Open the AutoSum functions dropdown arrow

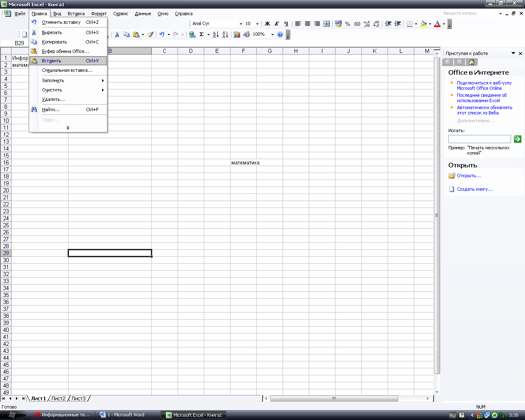point(208,34)
